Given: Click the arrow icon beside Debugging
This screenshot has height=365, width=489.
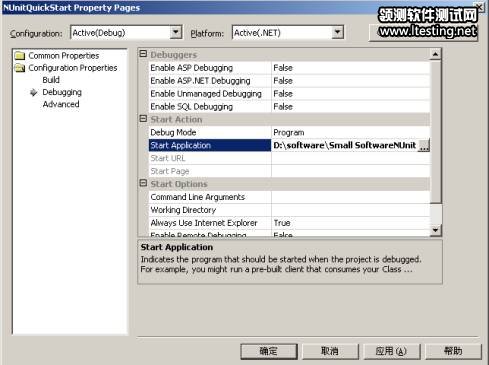Looking at the screenshot, I should coord(33,92).
